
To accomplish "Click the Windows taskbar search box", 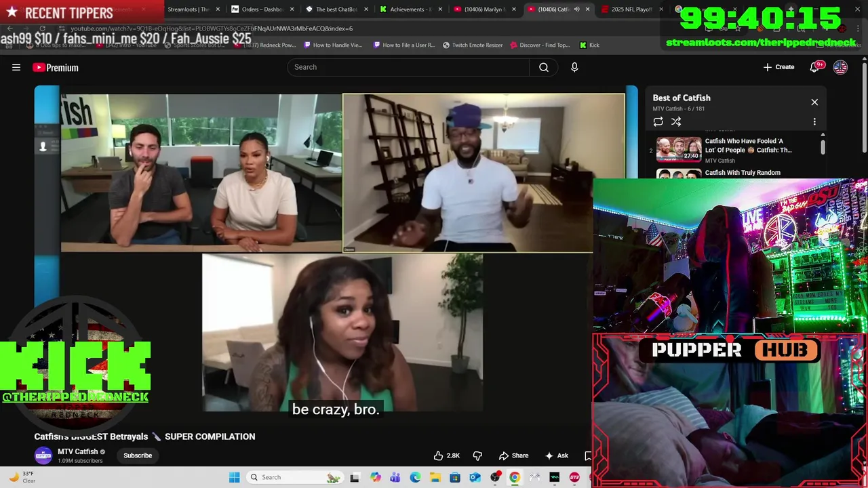I will point(295,477).
